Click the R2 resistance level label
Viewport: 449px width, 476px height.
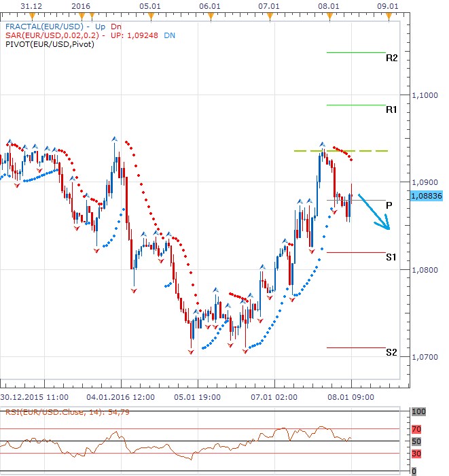click(391, 58)
